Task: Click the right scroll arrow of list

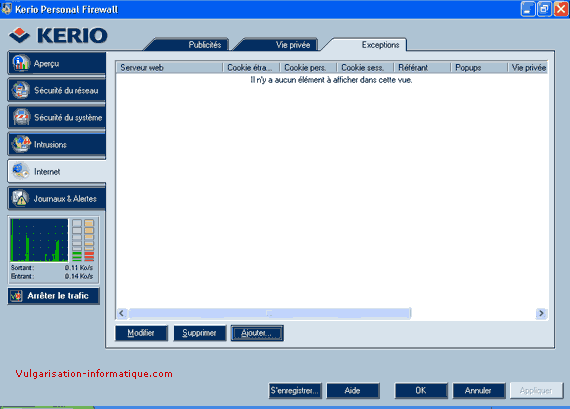Action: coord(541,313)
